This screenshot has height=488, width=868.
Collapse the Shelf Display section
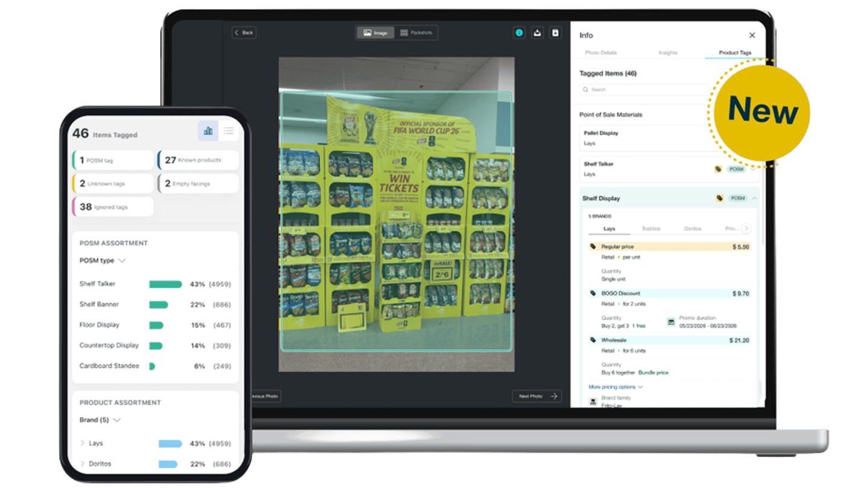point(754,198)
